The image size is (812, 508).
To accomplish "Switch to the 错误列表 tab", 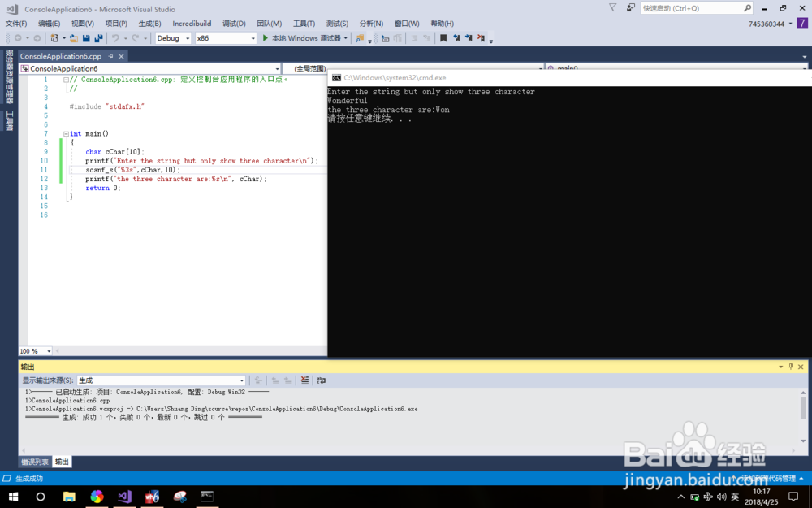I will (x=35, y=462).
